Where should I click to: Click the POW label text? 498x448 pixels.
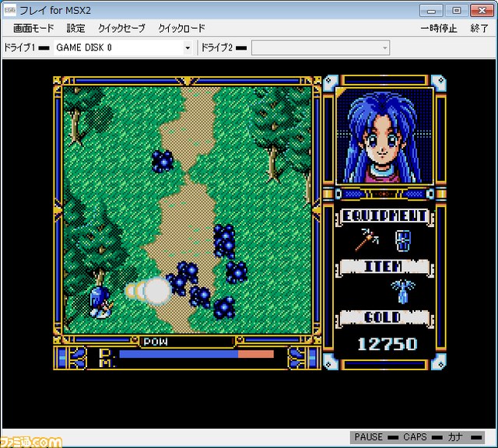tap(156, 341)
